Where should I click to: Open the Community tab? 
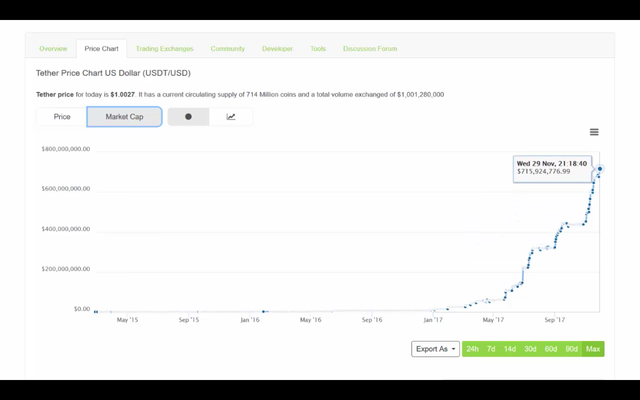pos(228,49)
